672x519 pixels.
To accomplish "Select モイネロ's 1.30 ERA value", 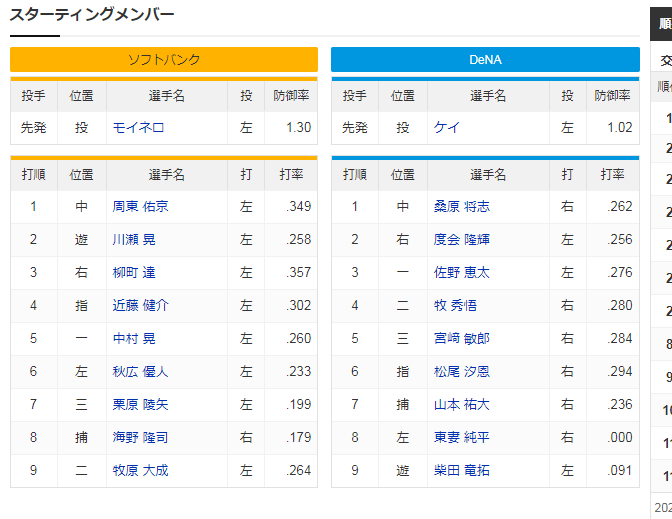I will [x=298, y=128].
